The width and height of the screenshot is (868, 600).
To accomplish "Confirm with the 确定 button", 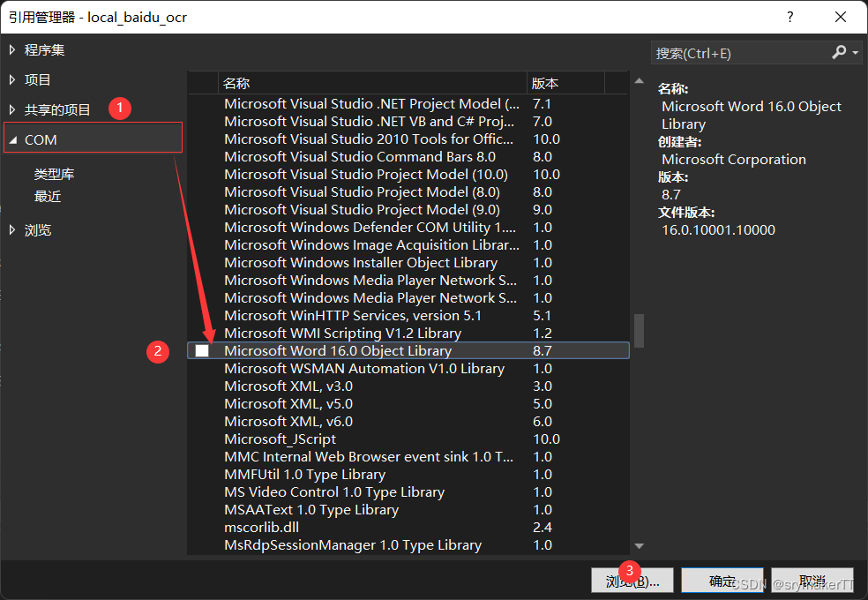I will 722,581.
